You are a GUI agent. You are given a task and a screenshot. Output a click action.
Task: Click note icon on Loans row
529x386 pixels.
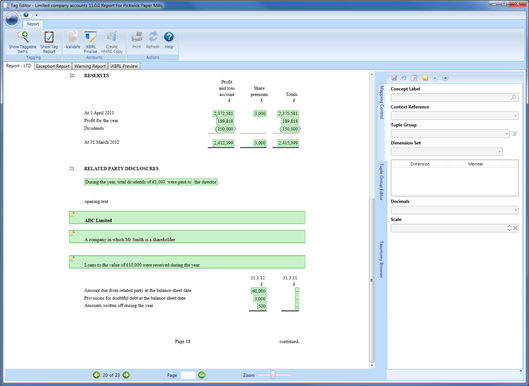coord(72,258)
